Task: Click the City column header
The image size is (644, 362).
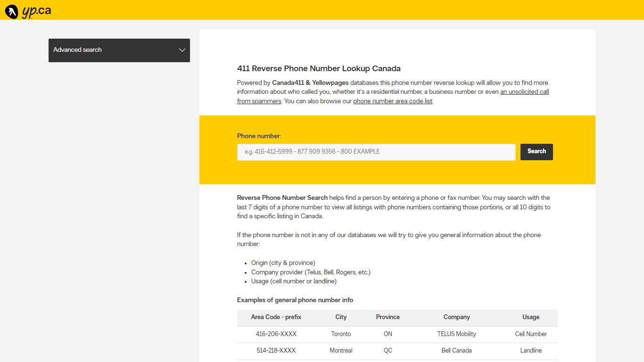Action: pos(341,317)
